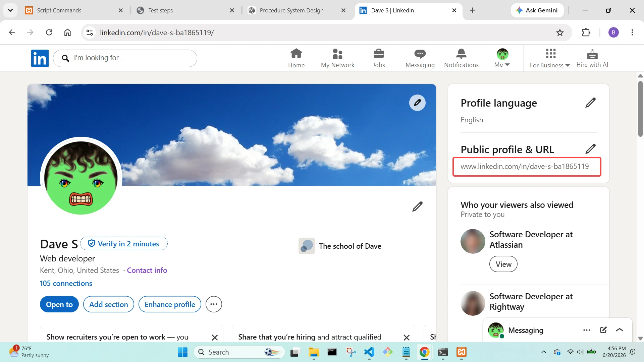
Task: Click the profile avatar photo
Action: click(81, 177)
